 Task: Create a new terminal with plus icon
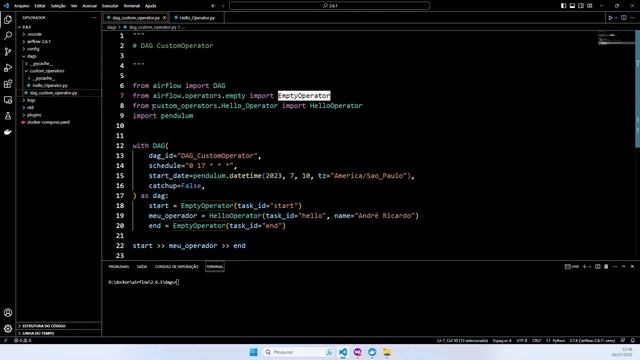pos(584,267)
